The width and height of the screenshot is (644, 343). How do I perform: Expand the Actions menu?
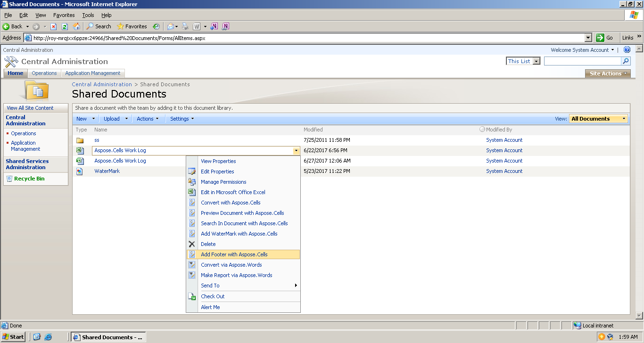click(148, 119)
